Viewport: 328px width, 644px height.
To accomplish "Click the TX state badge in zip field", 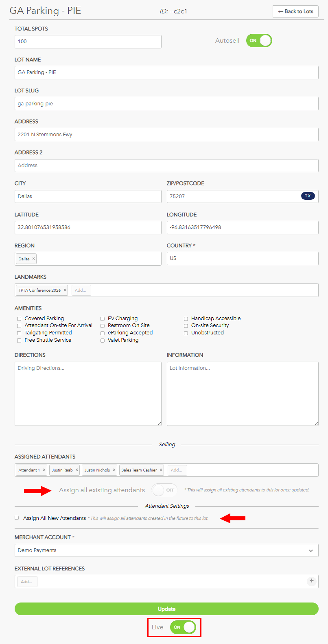I will pos(308,196).
